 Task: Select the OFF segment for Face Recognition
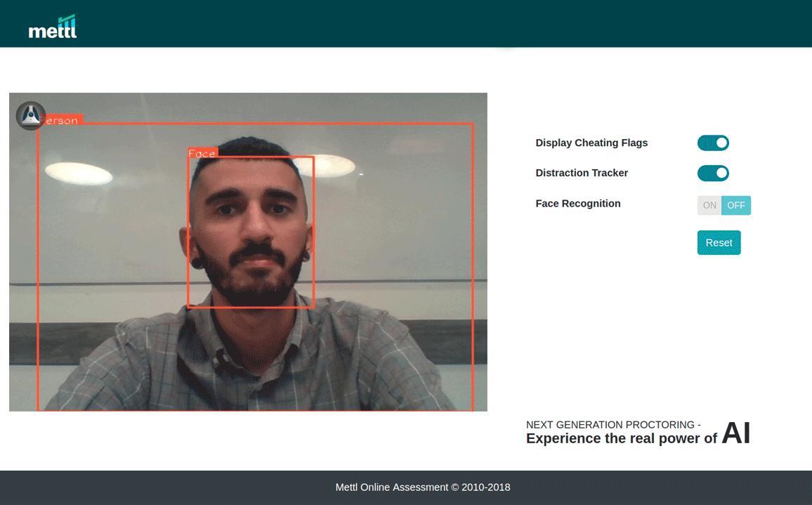click(735, 205)
